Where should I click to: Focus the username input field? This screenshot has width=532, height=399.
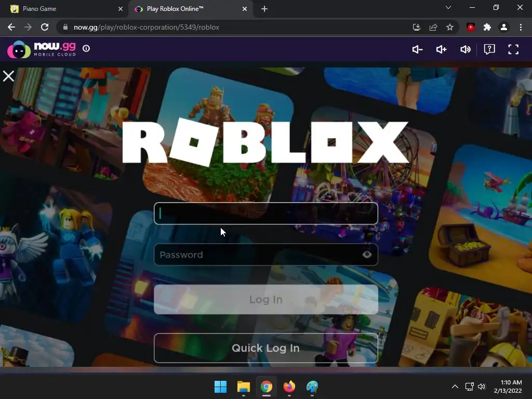(x=266, y=214)
